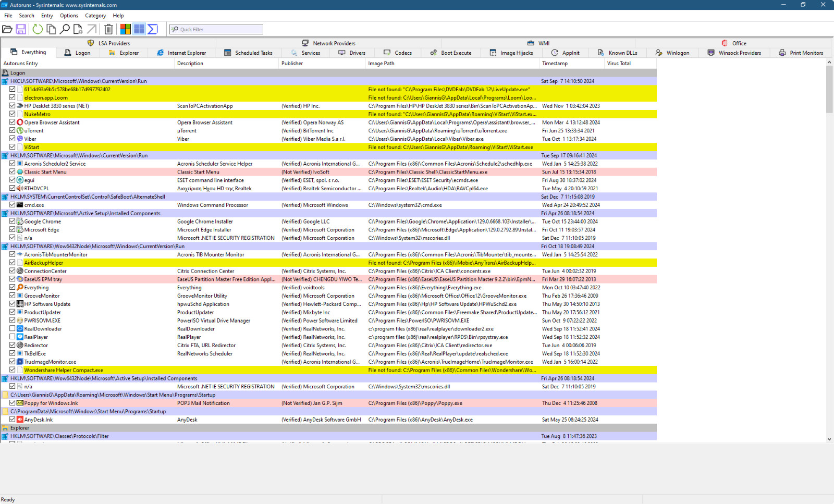Image resolution: width=834 pixels, height=504 pixels.
Task: Enable the RealDownloader entry checkbox
Action: tap(12, 329)
